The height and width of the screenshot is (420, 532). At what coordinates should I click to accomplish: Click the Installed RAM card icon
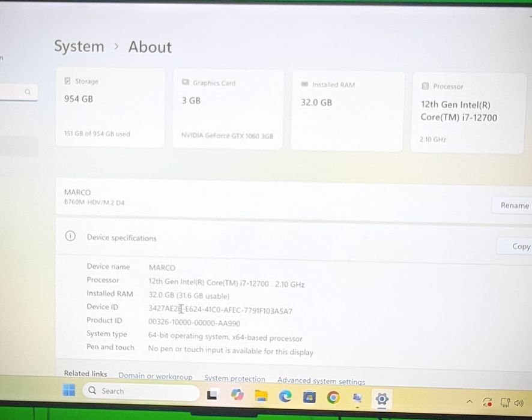304,84
